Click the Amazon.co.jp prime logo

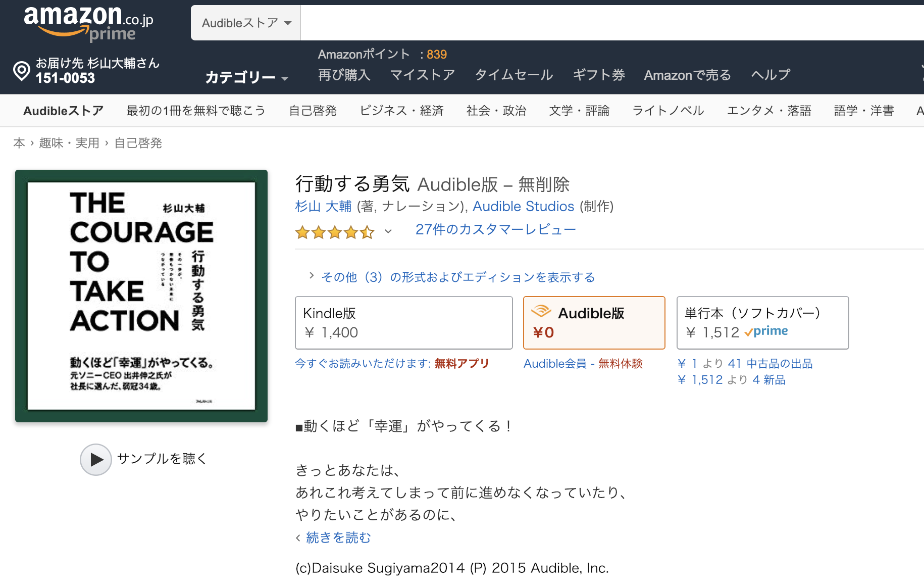tap(88, 23)
